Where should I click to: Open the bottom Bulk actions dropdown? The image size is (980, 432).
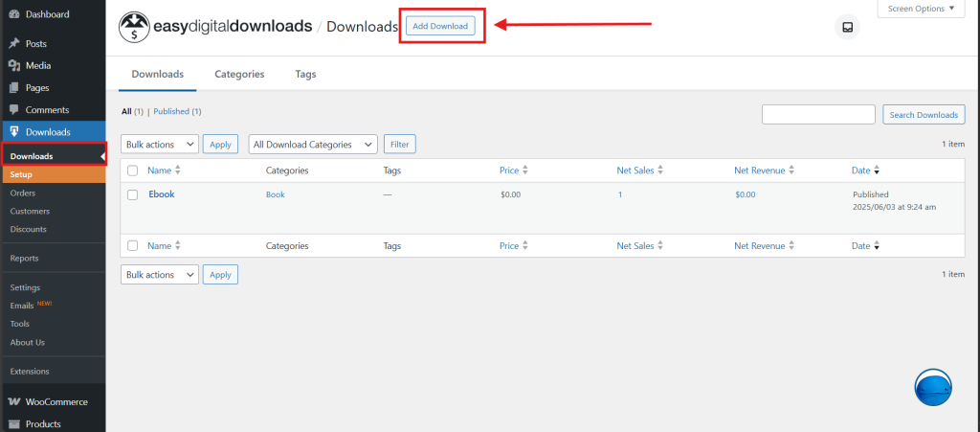click(160, 275)
